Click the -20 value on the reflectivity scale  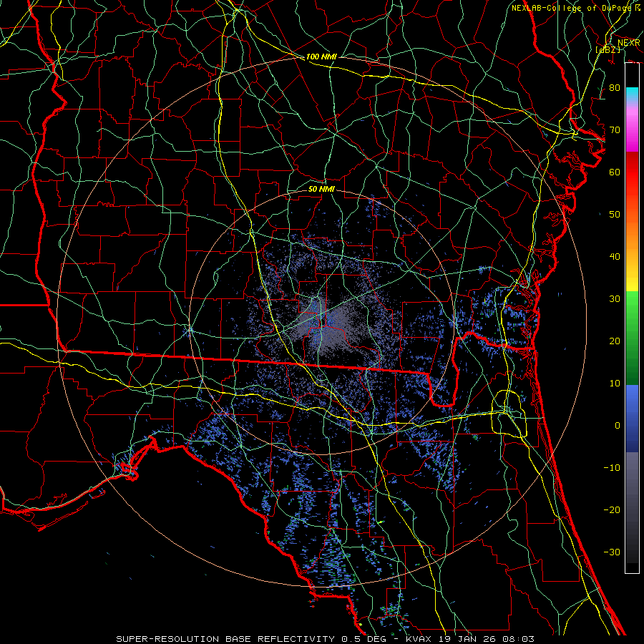[612, 509]
